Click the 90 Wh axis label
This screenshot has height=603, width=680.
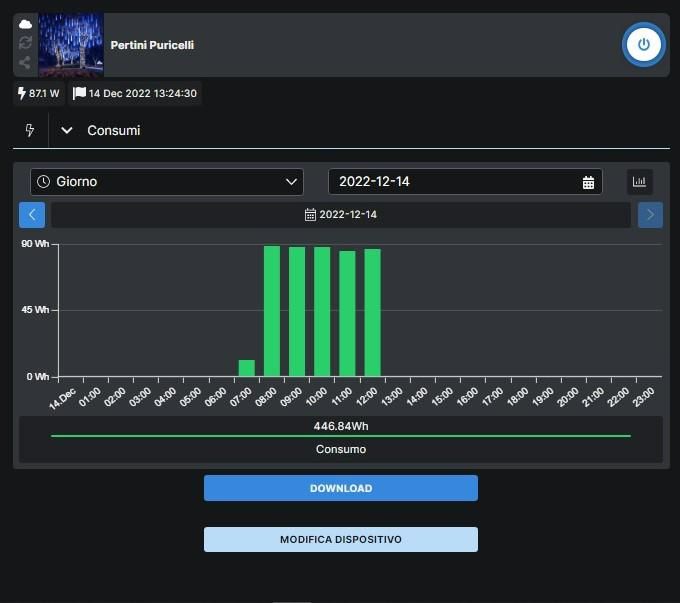click(35, 244)
